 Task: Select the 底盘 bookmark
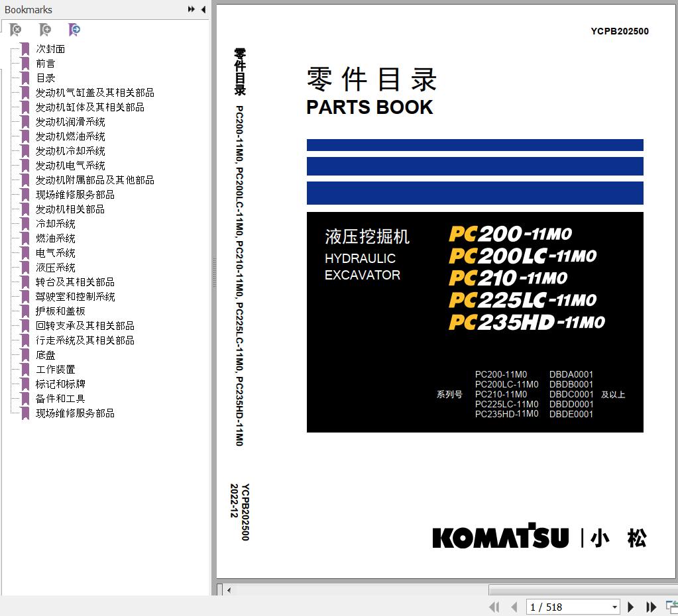(46, 355)
